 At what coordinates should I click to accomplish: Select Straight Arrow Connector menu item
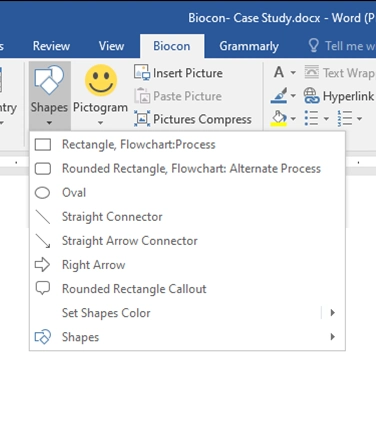(187, 241)
